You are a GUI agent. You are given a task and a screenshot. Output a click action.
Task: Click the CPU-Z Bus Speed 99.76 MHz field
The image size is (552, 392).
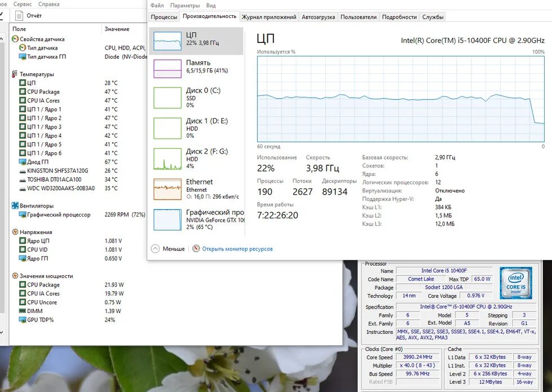(417, 374)
